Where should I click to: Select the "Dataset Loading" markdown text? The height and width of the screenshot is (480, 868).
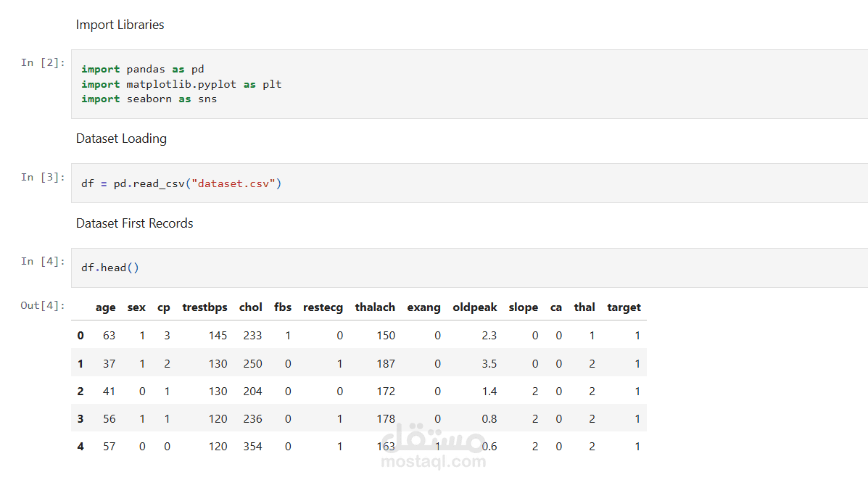click(x=121, y=138)
